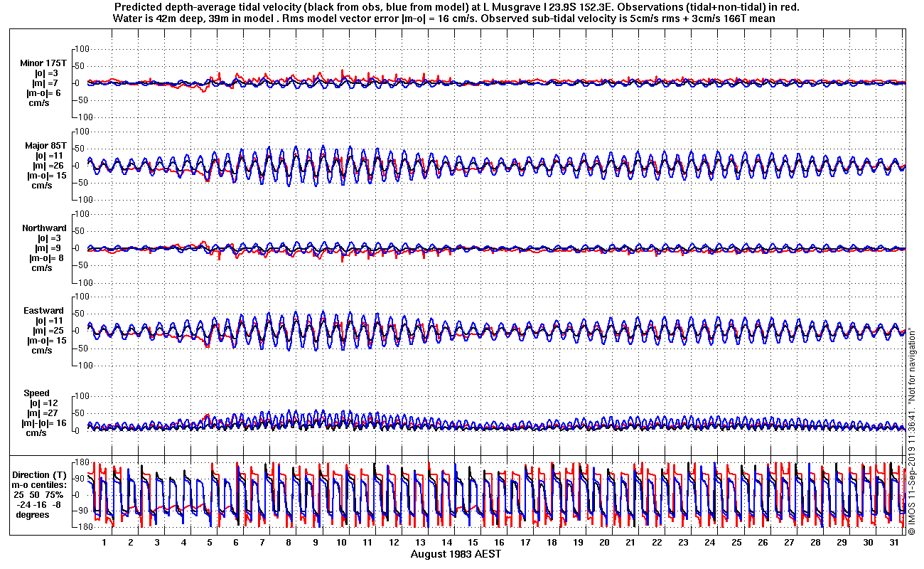
Task: Click the day "9" label on the date axis
Action: [x=315, y=542]
